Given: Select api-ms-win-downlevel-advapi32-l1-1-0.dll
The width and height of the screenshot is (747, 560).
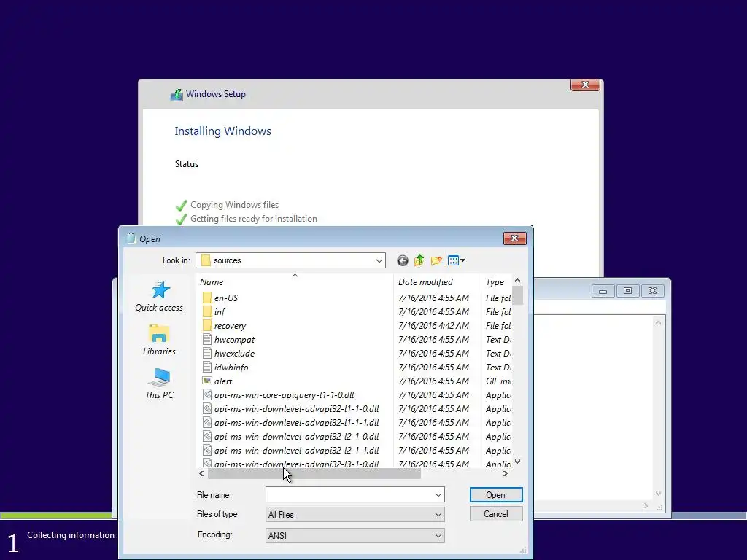Looking at the screenshot, I should [296, 408].
